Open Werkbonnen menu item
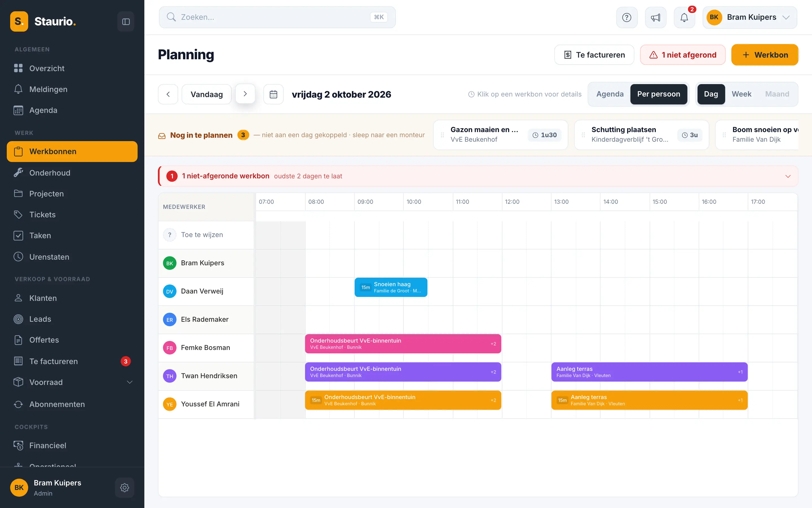 (72, 152)
